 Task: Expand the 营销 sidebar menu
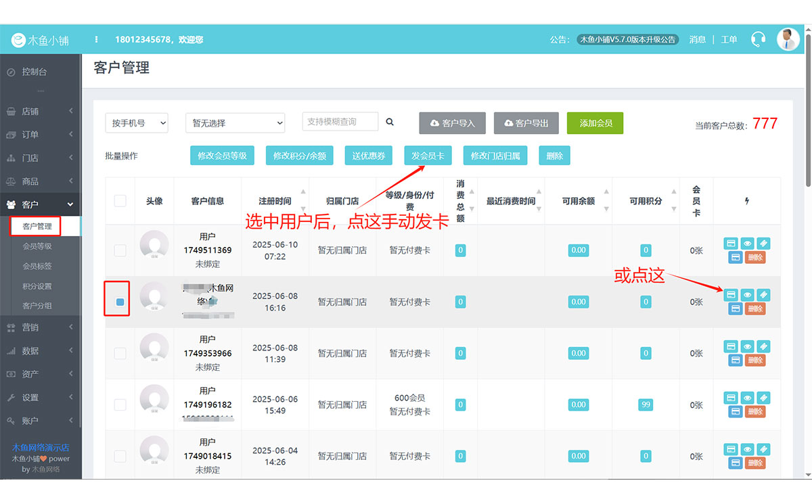[41, 327]
